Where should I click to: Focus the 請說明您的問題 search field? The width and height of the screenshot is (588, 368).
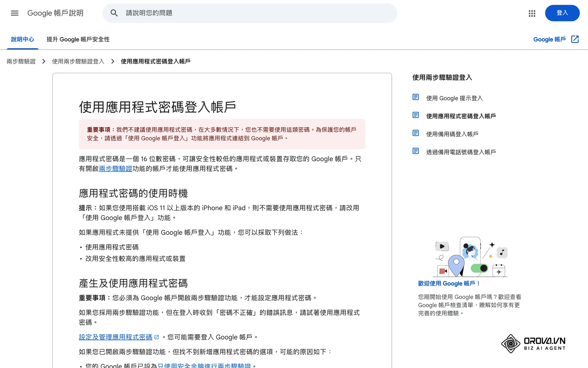[250, 13]
